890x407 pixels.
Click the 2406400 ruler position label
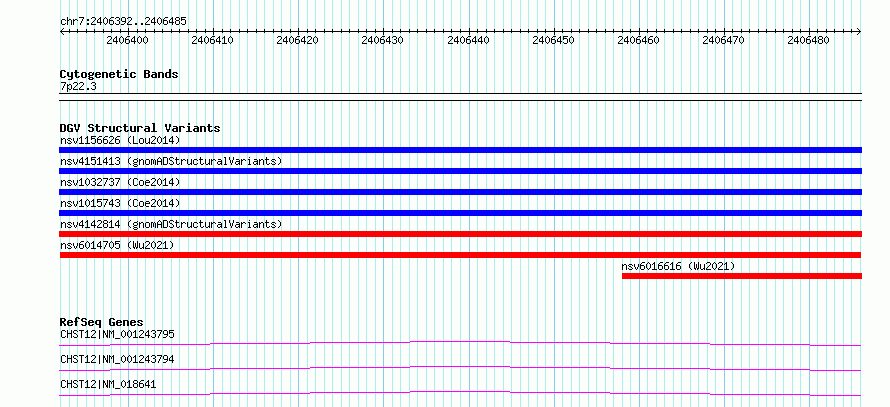pyautogui.click(x=128, y=40)
